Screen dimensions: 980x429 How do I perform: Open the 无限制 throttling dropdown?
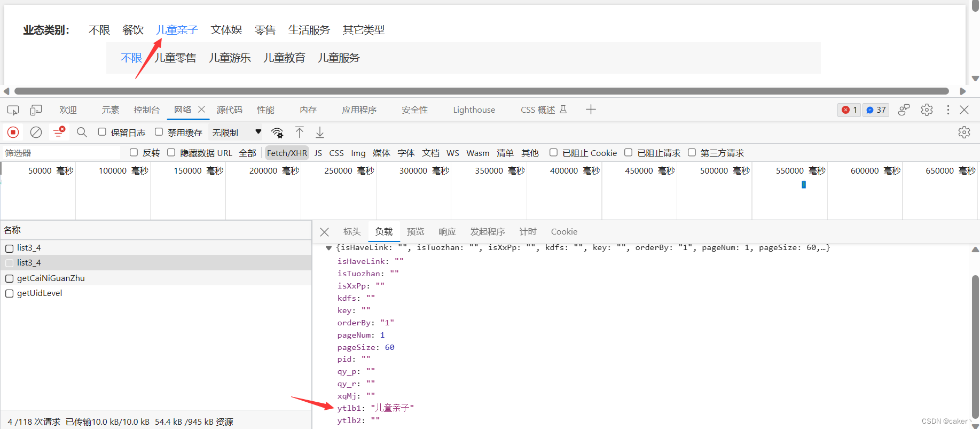point(236,132)
